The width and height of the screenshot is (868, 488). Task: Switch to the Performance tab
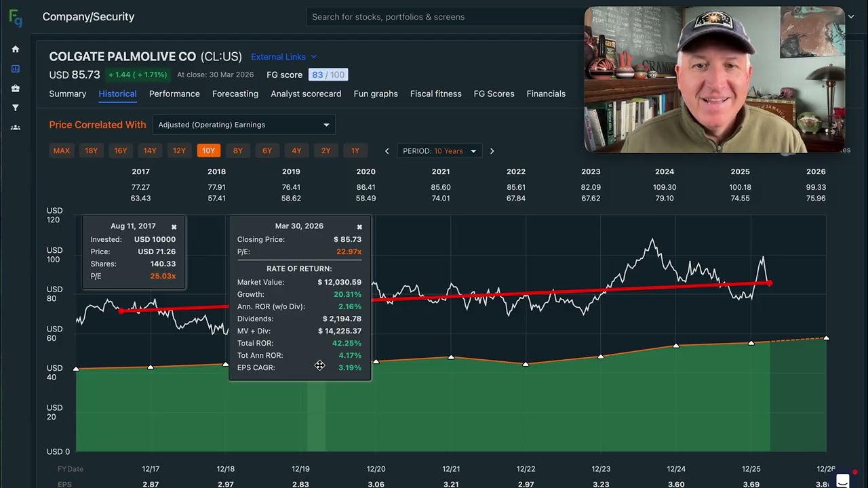click(x=174, y=94)
